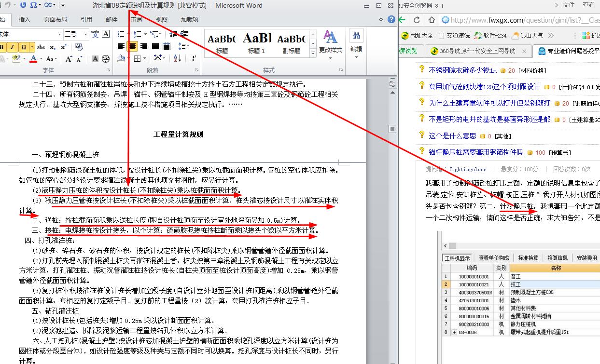Click the browser Home icon
The height and width of the screenshot is (364, 600).
(431, 20)
